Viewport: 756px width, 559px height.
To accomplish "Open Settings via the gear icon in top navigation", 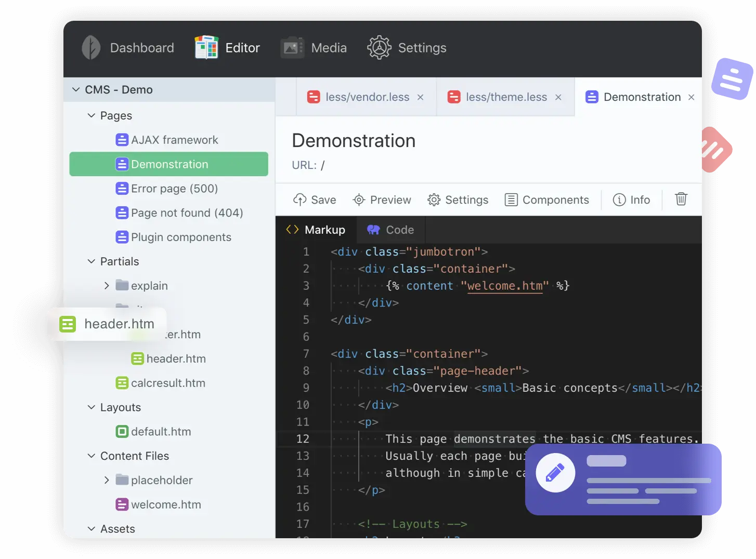I will [x=379, y=47].
